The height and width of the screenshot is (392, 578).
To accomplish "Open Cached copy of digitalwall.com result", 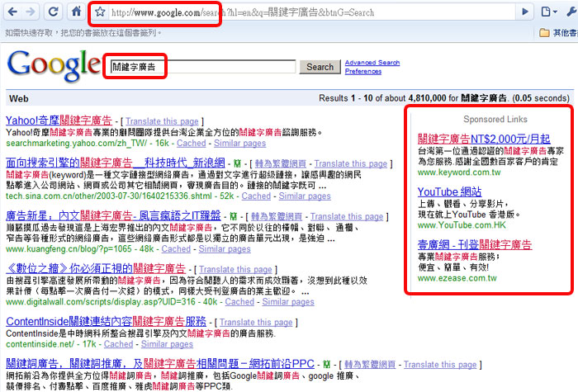I will click(x=239, y=302).
